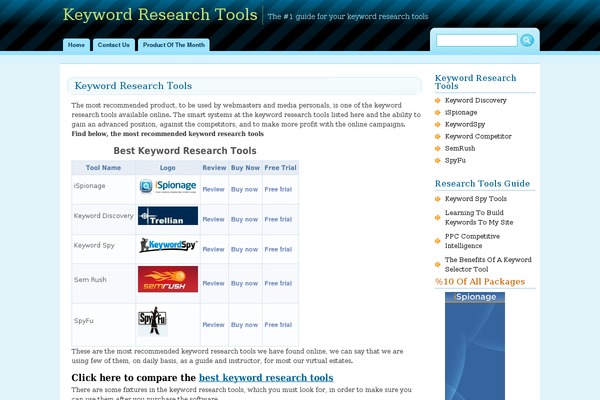The height and width of the screenshot is (400, 600).
Task: Click the SemRush fireball logo
Action: (168, 279)
